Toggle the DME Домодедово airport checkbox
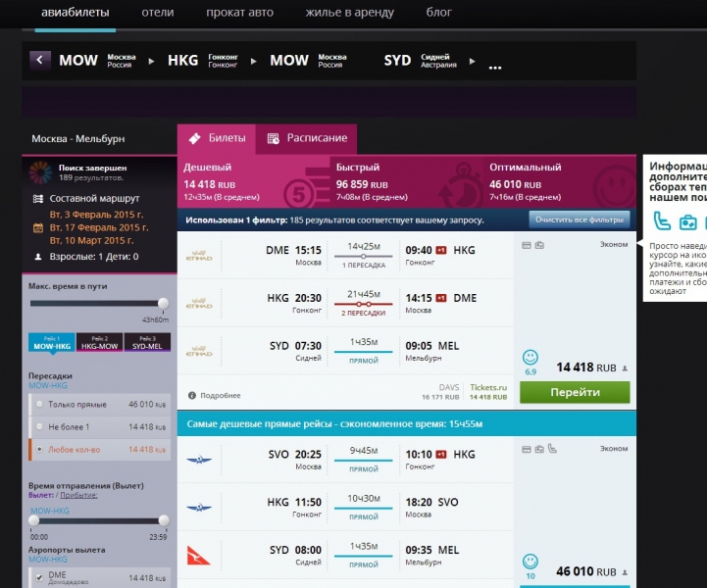 click(x=39, y=578)
